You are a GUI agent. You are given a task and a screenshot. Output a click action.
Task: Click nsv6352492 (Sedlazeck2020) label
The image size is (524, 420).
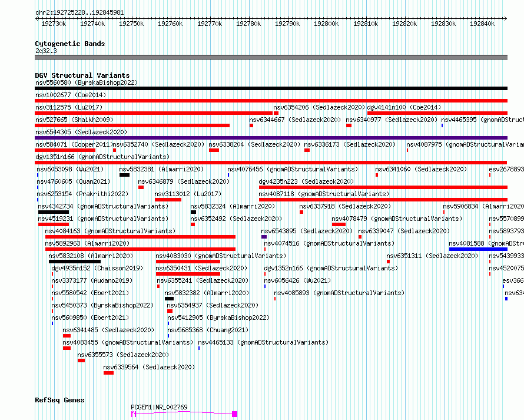click(236, 219)
